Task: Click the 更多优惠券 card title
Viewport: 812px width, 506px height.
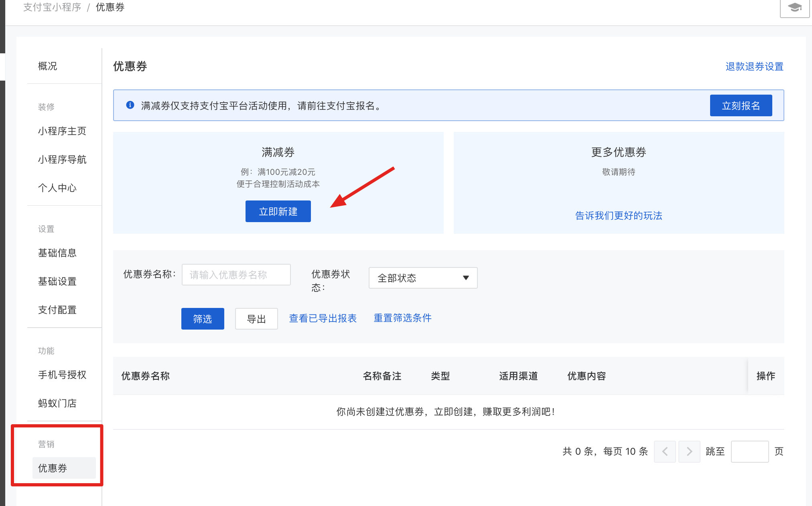Action: coord(619,152)
